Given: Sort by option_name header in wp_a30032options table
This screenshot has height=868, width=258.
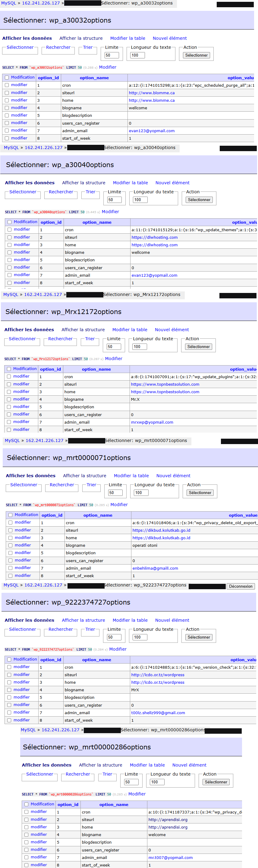Looking at the screenshot, I should coord(94,78).
